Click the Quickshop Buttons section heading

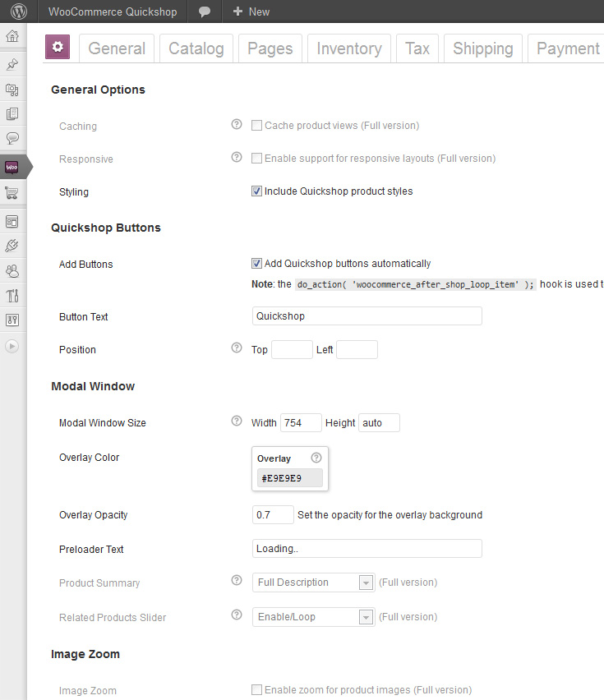[x=106, y=228]
